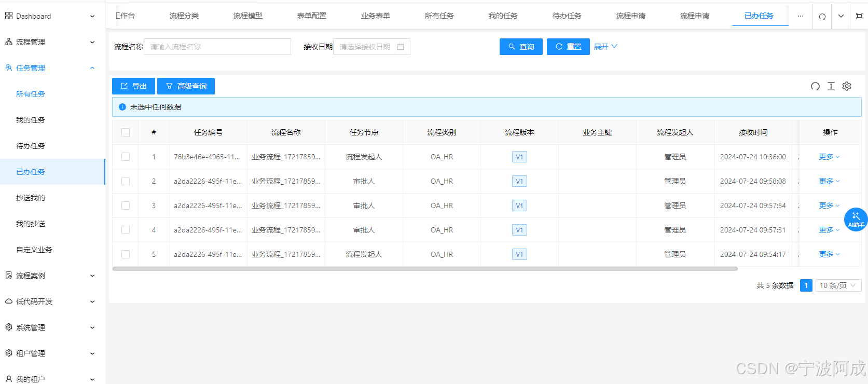Check the checkbox for row 4
Viewport: 868px width, 384px height.
coord(126,230)
